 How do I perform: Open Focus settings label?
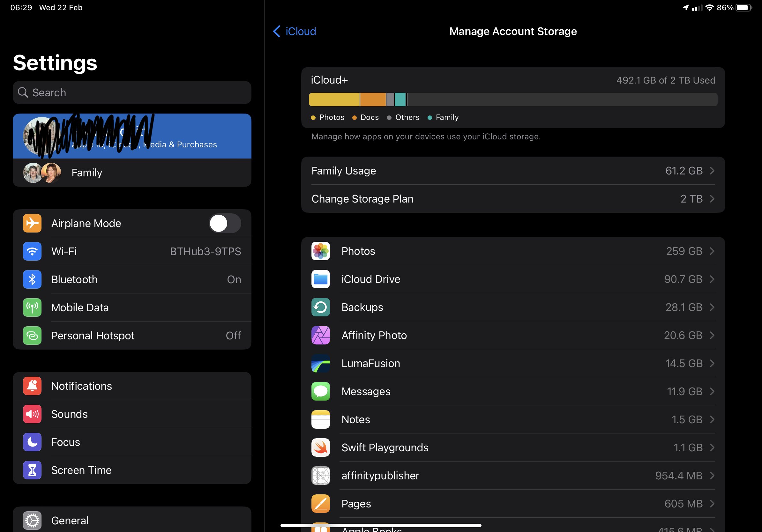[x=66, y=442]
